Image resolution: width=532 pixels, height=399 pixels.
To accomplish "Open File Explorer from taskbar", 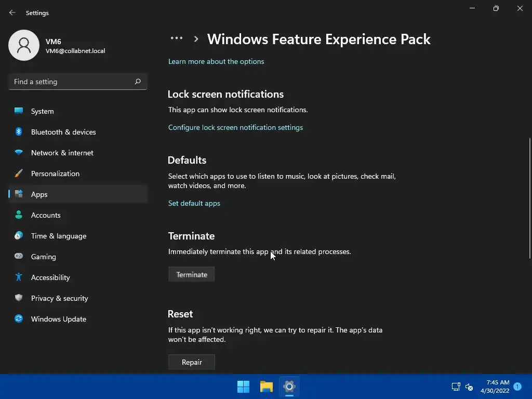I will coord(267,387).
